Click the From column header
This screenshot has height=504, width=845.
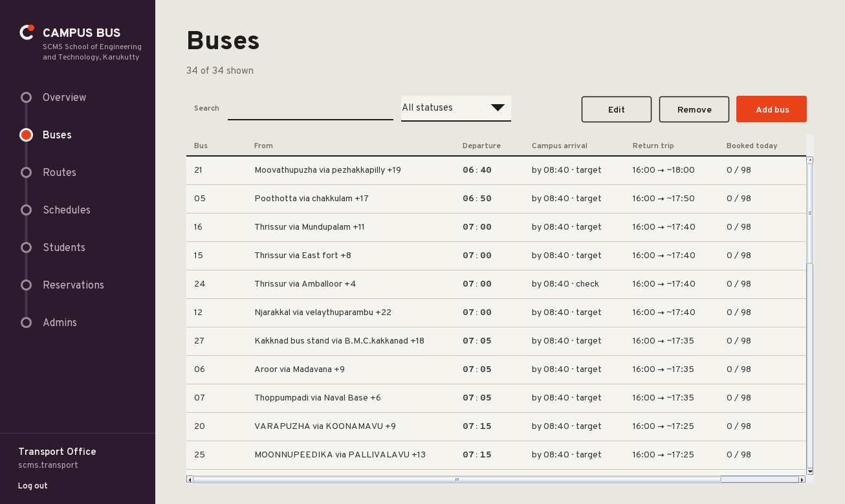click(263, 146)
